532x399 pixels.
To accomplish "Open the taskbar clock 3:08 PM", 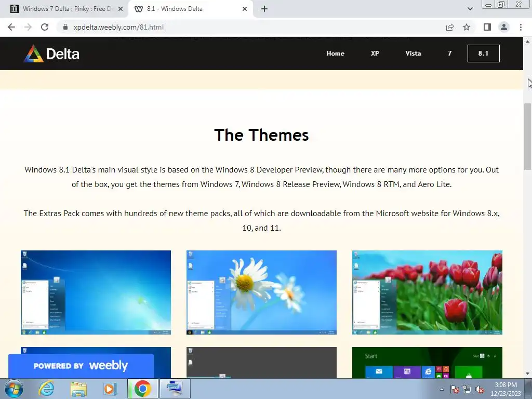I will [506, 389].
